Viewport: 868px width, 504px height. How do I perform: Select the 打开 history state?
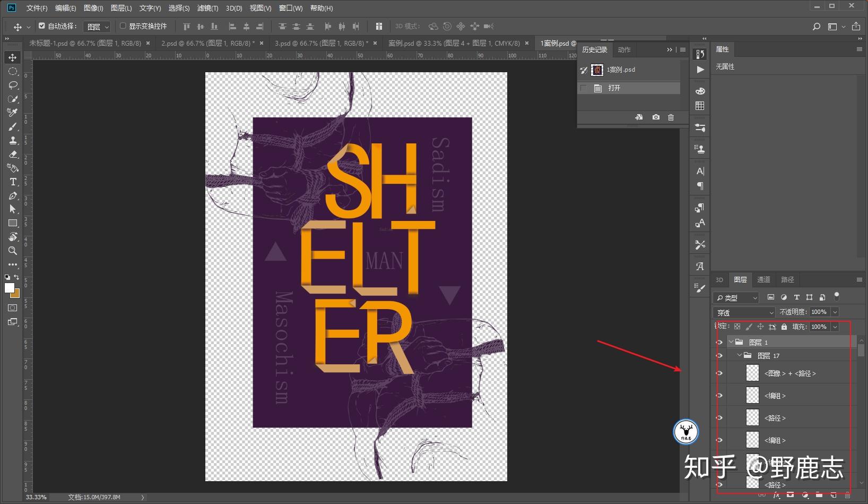(x=629, y=88)
